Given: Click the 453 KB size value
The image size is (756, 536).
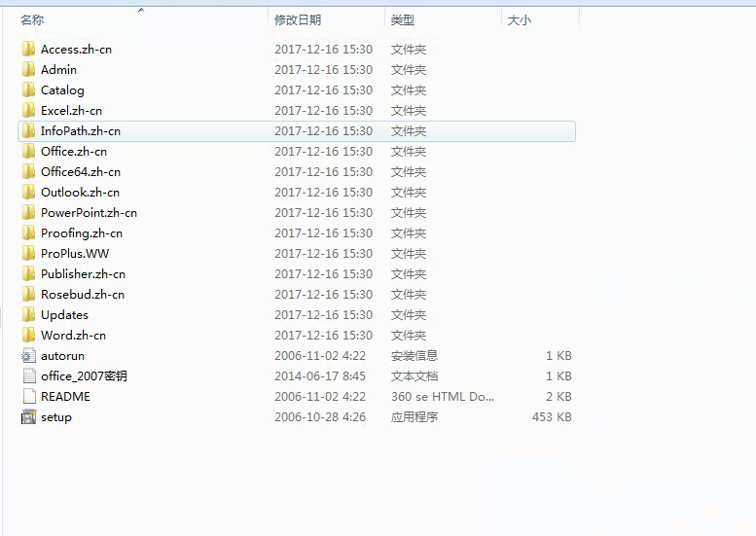Looking at the screenshot, I should 552,416.
